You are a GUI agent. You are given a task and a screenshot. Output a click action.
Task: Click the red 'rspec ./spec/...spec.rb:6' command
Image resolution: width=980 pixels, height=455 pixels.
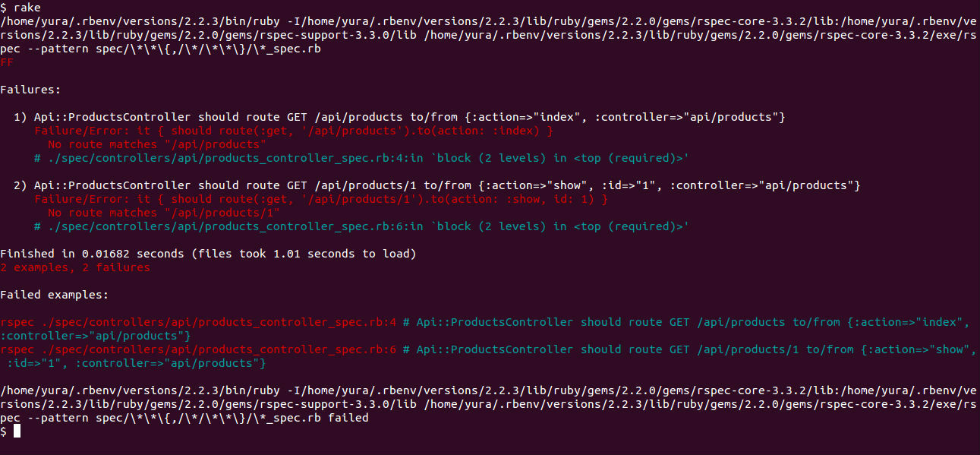[x=198, y=349]
